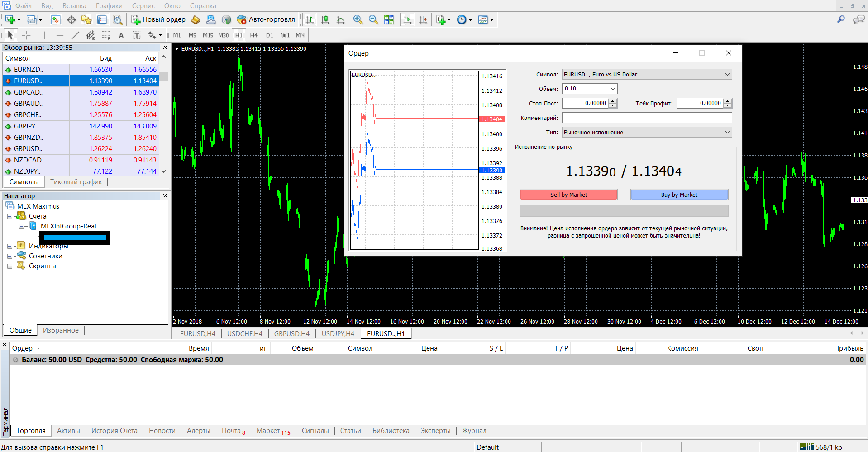Open the Сервис menu
The image size is (868, 452).
pos(143,6)
